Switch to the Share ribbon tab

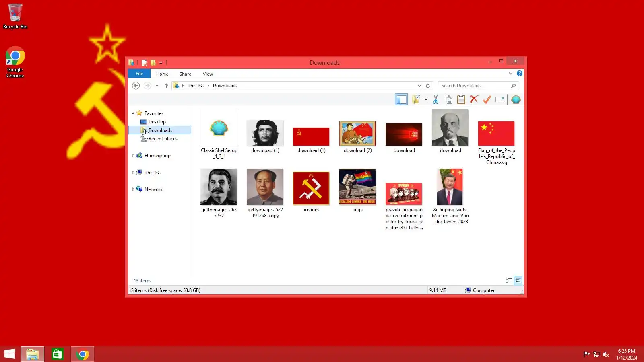point(185,74)
